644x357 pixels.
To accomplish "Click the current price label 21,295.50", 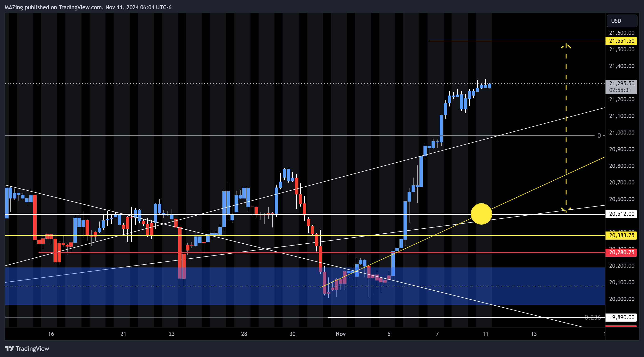I will click(x=621, y=83).
